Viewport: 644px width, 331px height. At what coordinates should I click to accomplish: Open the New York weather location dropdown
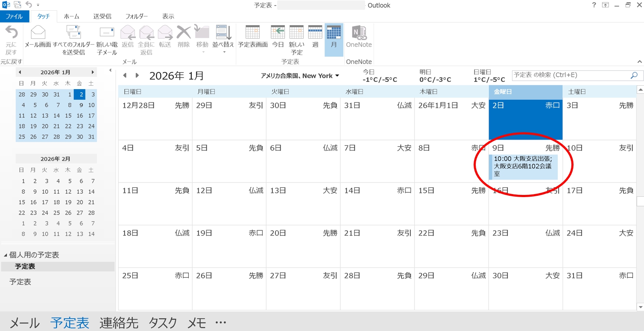pyautogui.click(x=337, y=76)
